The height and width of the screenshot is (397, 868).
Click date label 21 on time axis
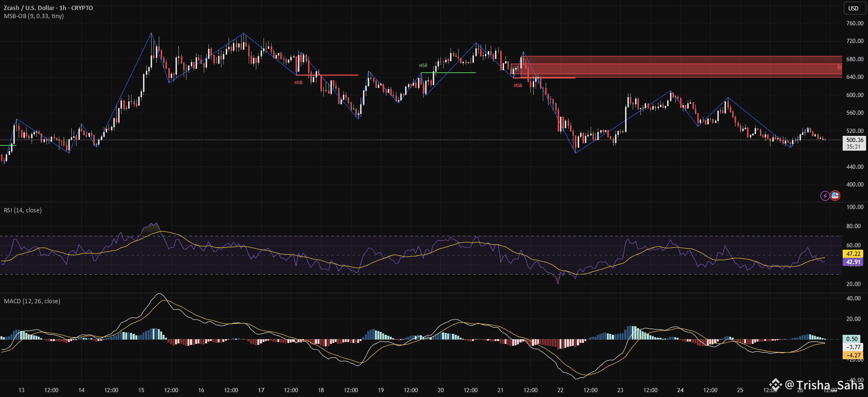pyautogui.click(x=500, y=390)
